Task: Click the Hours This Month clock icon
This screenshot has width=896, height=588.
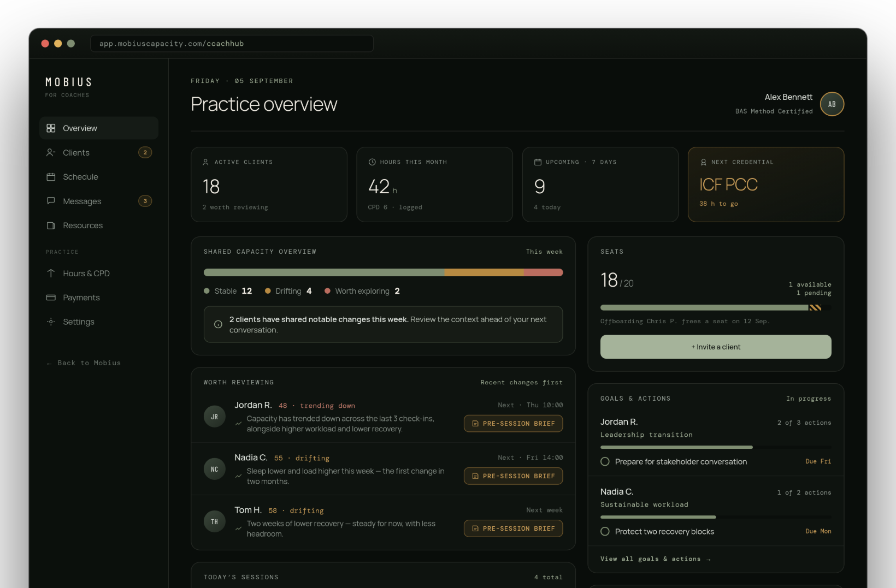Action: 372,162
